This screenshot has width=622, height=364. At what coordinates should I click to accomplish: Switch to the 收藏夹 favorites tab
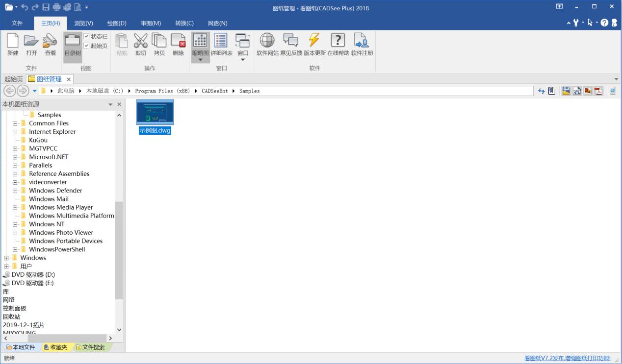55,347
